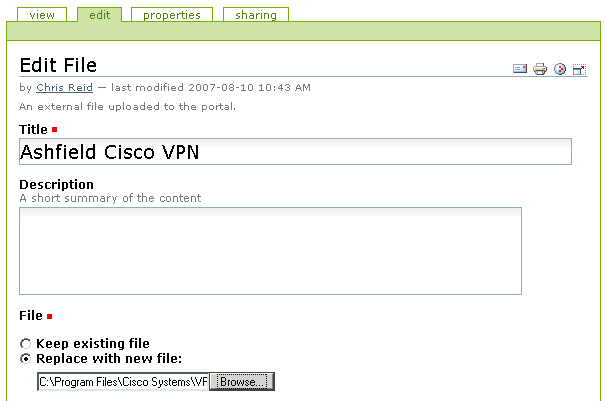606x401 pixels.
Task: Click the Description field label
Action: (x=56, y=184)
